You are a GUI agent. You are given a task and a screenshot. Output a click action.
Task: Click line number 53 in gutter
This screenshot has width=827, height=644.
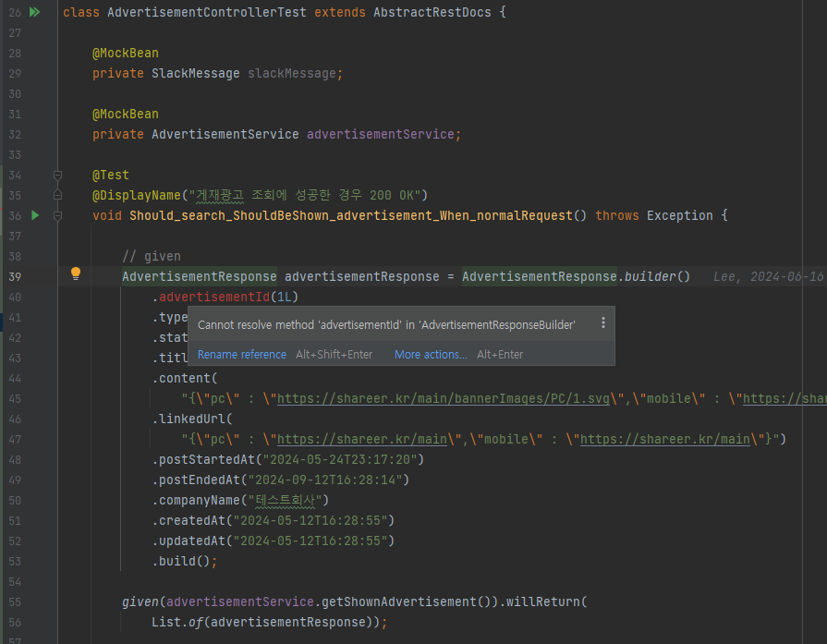coord(15,561)
